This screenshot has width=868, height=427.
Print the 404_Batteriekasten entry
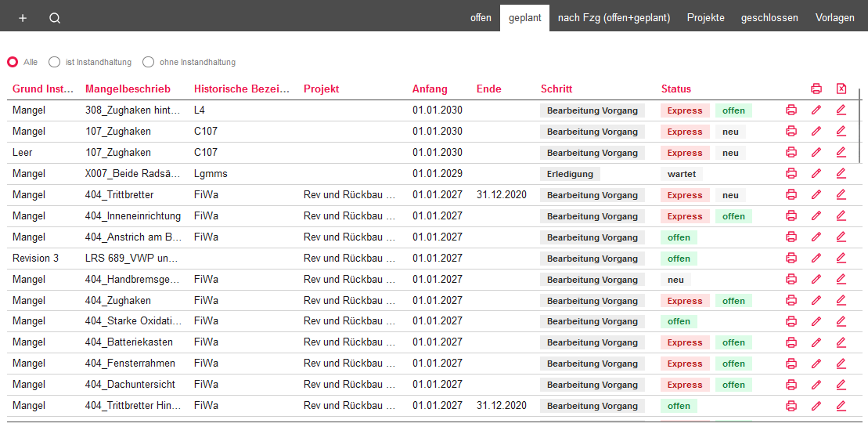coord(791,342)
